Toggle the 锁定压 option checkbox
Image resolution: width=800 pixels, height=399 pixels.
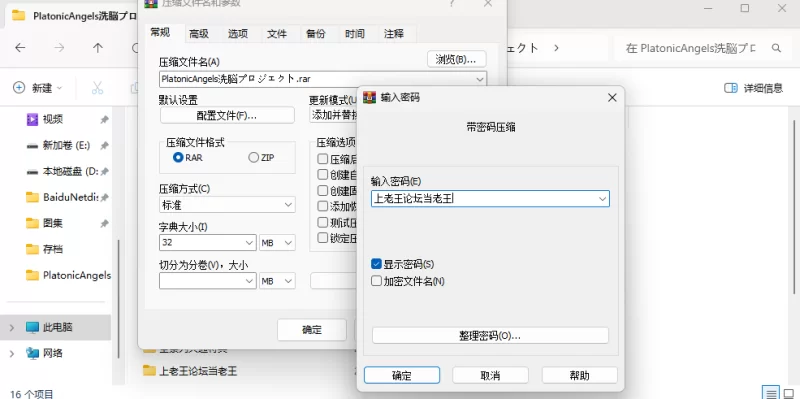[322, 238]
